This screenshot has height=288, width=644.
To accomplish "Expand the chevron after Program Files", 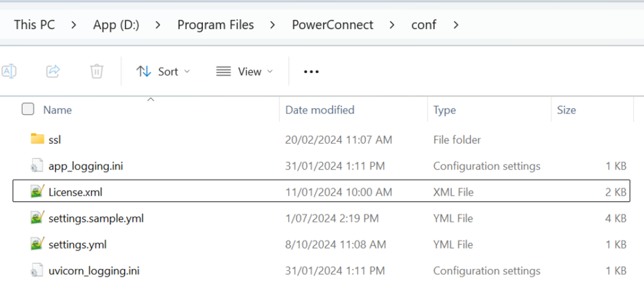I will [x=273, y=25].
